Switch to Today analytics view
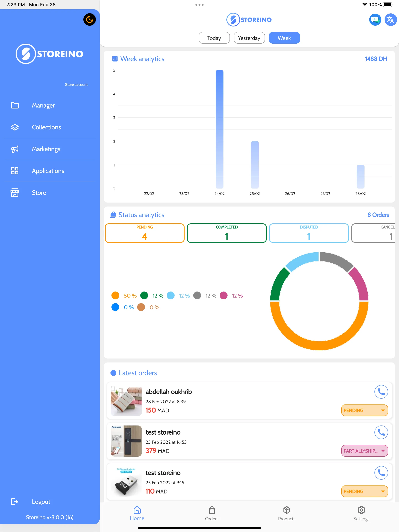 click(214, 38)
